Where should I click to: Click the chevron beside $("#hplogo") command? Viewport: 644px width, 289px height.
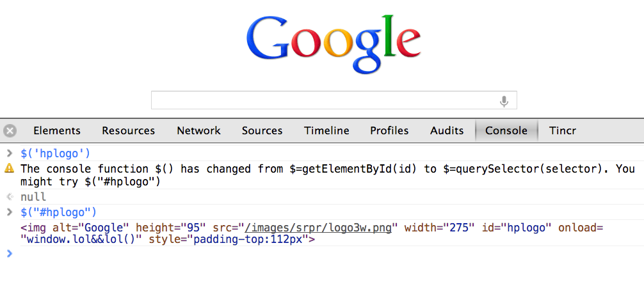10,212
